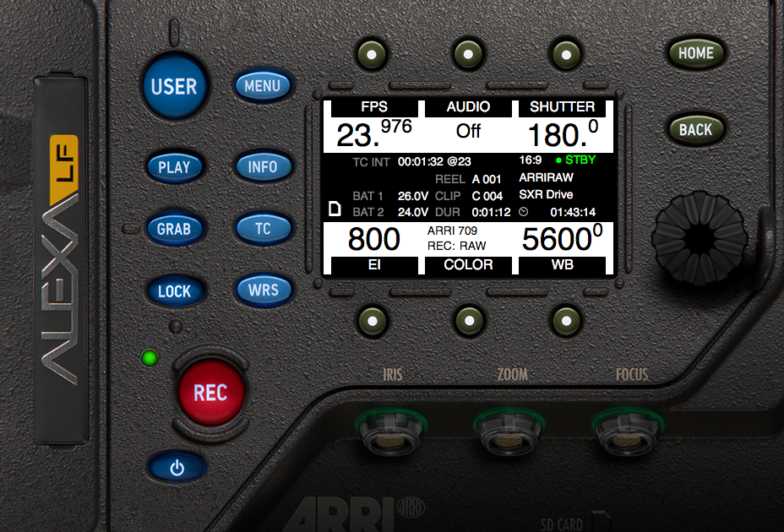Click the IRIS connector port
The image size is (784, 532).
click(x=391, y=433)
